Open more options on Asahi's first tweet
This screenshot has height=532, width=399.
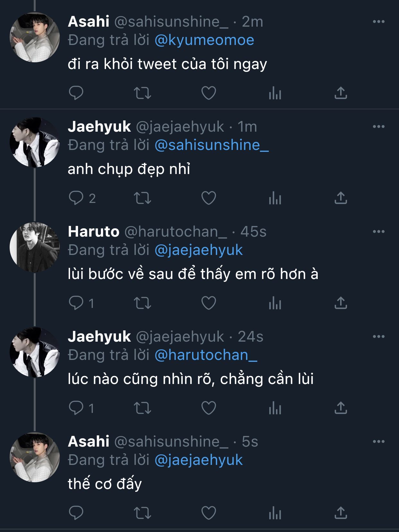[x=378, y=22]
